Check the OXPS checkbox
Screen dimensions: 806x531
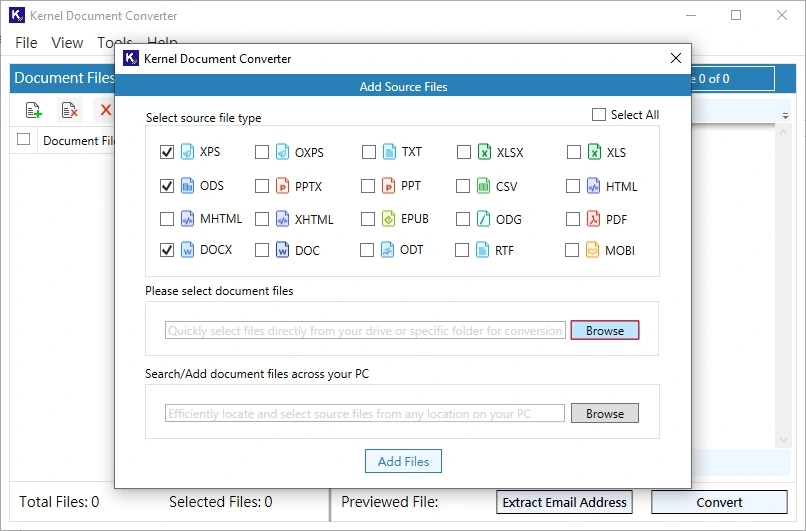[262, 152]
